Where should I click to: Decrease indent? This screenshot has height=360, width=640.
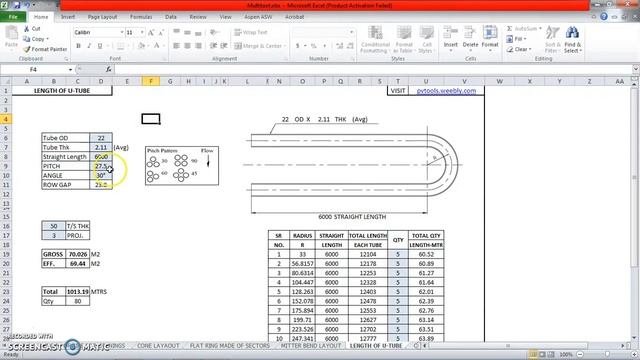point(213,46)
